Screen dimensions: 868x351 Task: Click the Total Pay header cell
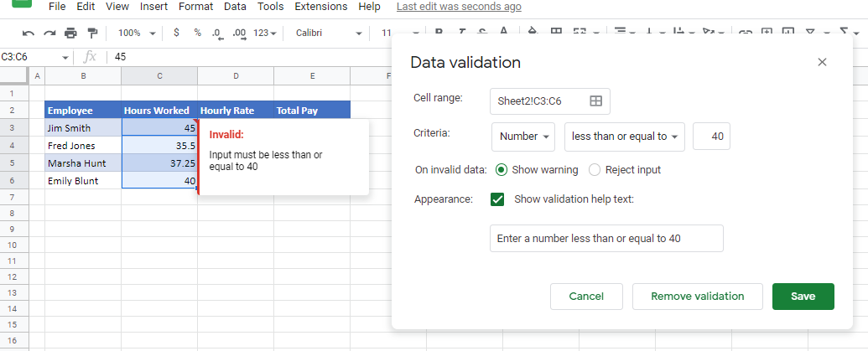tap(312, 111)
